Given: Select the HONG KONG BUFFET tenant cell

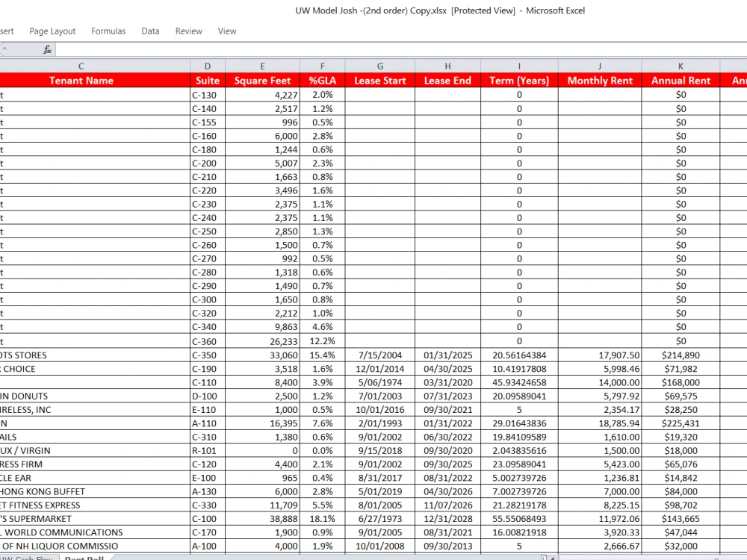Looking at the screenshot, I should (95, 491).
